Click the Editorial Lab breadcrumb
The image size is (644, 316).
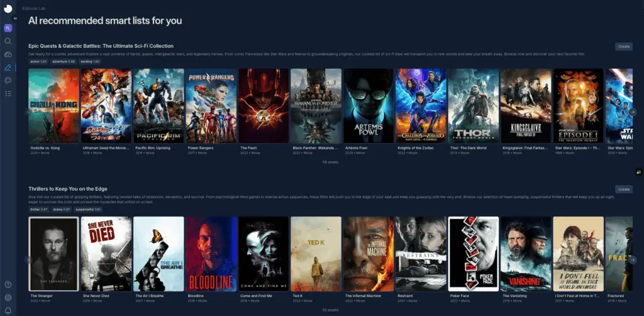(33, 8)
